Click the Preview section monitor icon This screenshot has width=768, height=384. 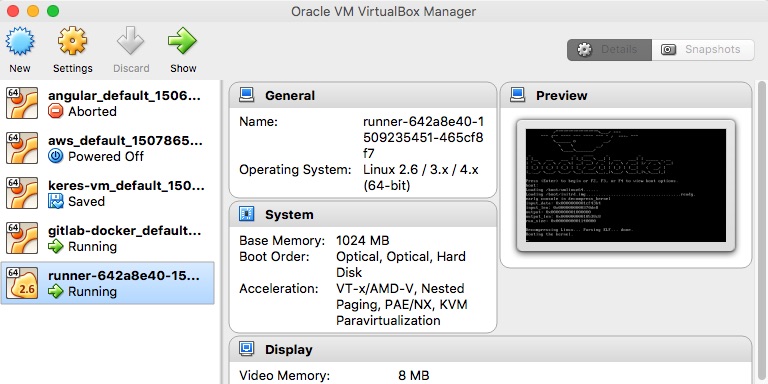517,95
